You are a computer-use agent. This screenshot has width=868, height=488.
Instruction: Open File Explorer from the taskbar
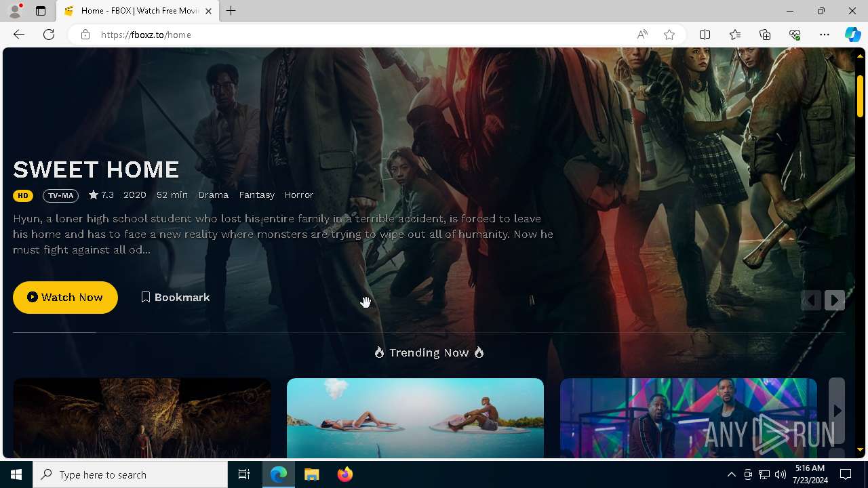coord(312,474)
